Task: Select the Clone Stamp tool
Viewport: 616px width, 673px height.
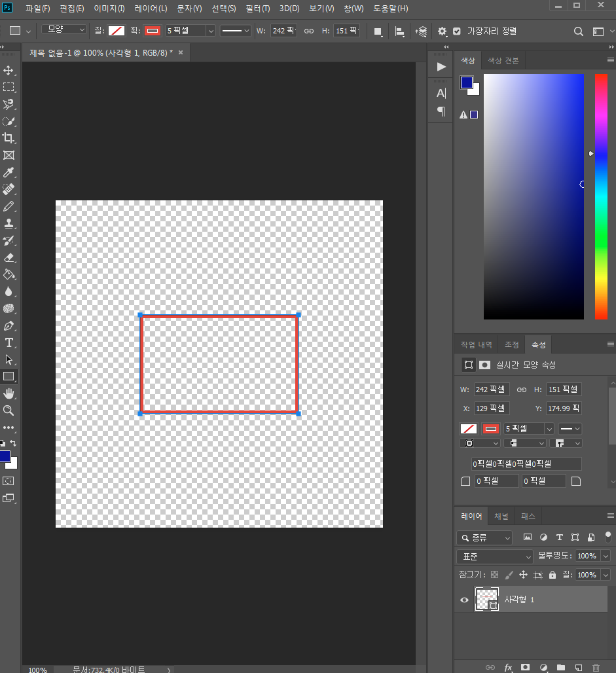Action: pyautogui.click(x=9, y=224)
